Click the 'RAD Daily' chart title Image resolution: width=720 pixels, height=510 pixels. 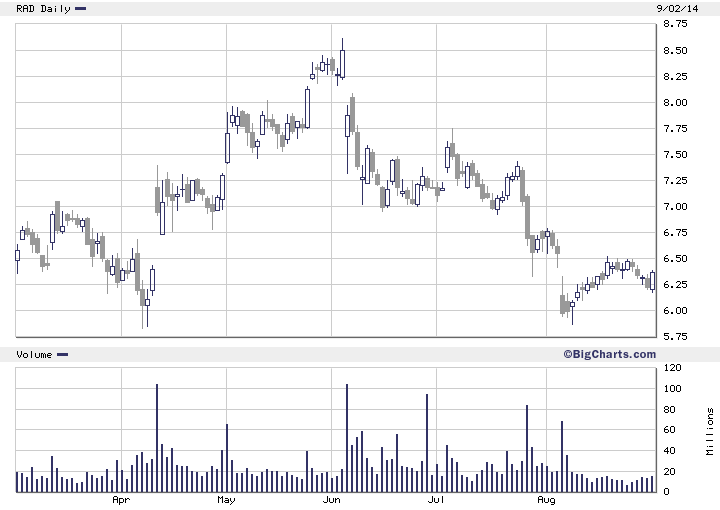coord(43,9)
